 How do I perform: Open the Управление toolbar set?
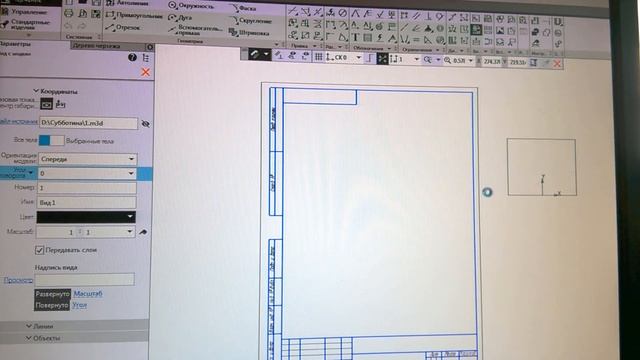click(x=24, y=12)
